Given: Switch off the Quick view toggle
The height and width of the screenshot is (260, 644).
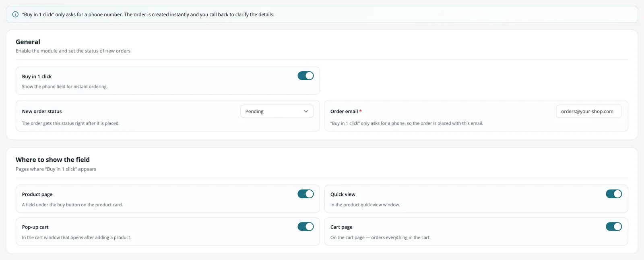Looking at the screenshot, I should [x=614, y=194].
